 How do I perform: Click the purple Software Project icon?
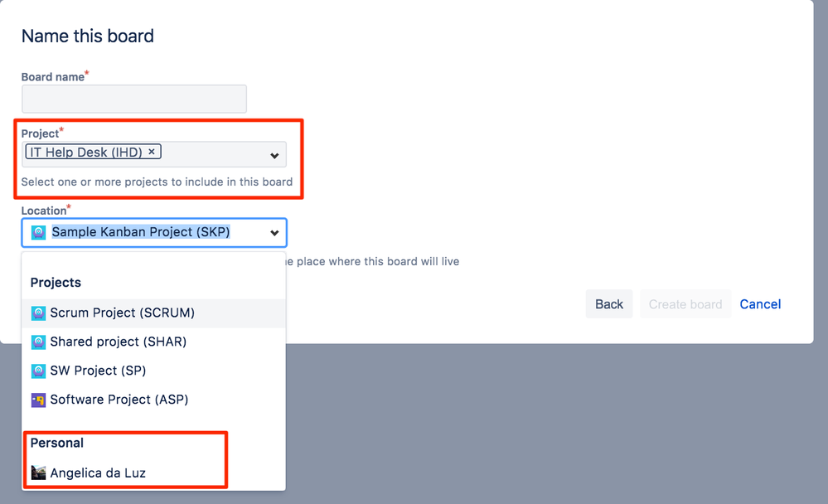coord(38,400)
